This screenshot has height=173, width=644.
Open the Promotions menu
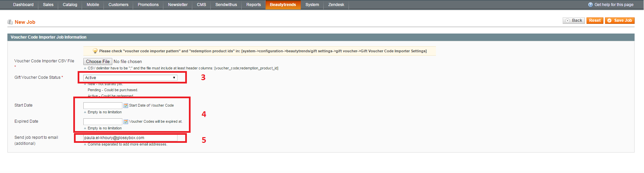pyautogui.click(x=148, y=5)
